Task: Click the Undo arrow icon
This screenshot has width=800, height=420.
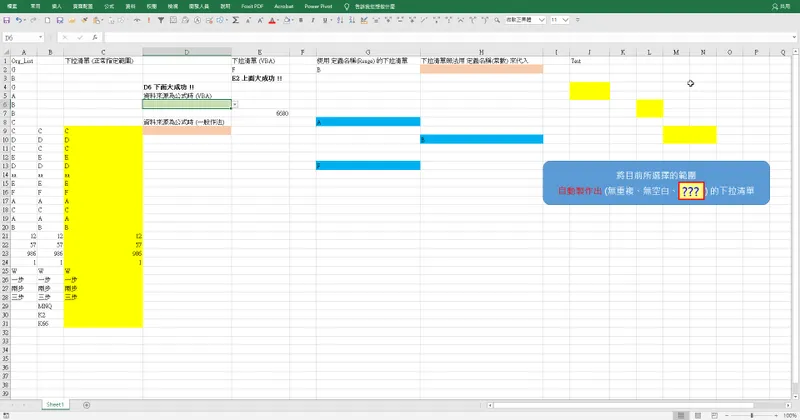Action: coord(18,20)
